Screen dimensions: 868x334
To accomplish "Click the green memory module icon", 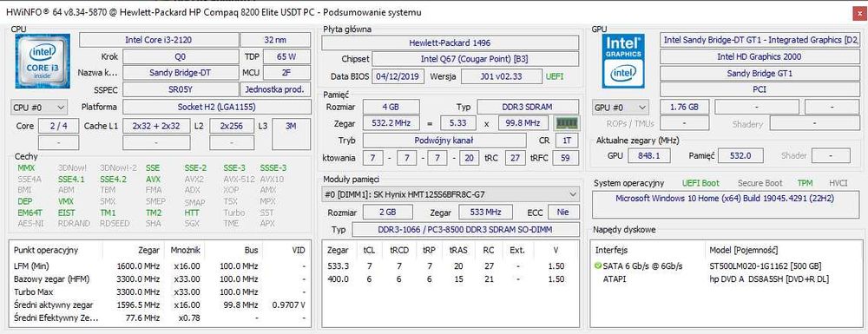I will click(566, 123).
